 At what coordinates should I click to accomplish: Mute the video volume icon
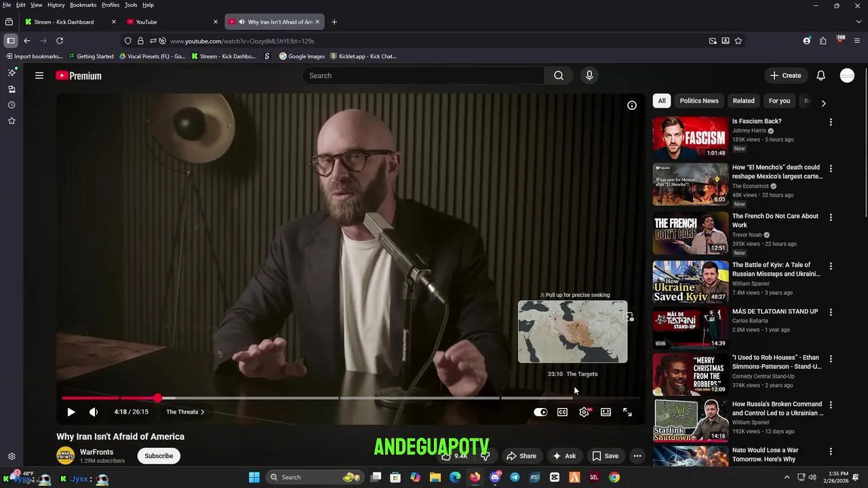click(x=94, y=412)
